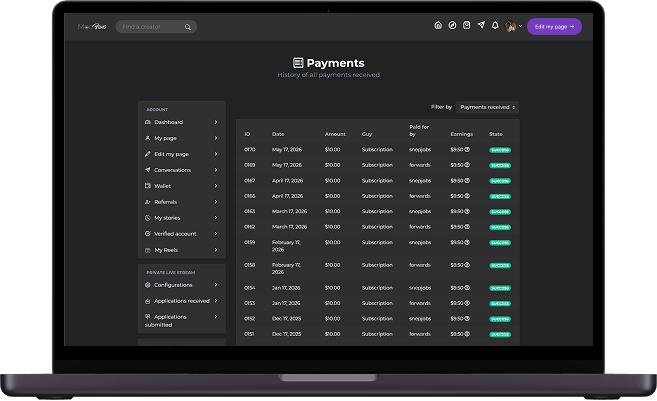
Task: Click earnings info icon for February 17 snepjobs payment
Action: [467, 242]
